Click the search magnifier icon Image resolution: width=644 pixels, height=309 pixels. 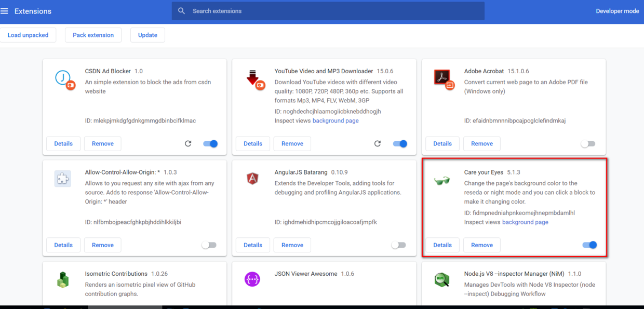181,11
